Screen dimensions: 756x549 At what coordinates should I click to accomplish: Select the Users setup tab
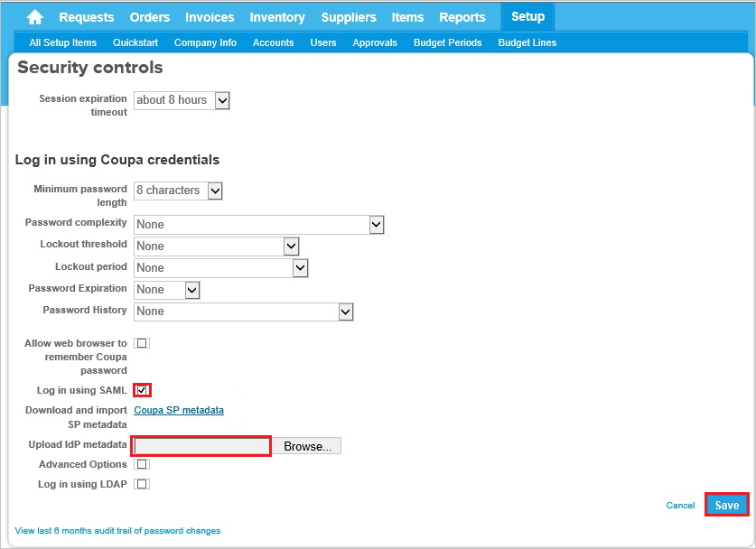322,42
